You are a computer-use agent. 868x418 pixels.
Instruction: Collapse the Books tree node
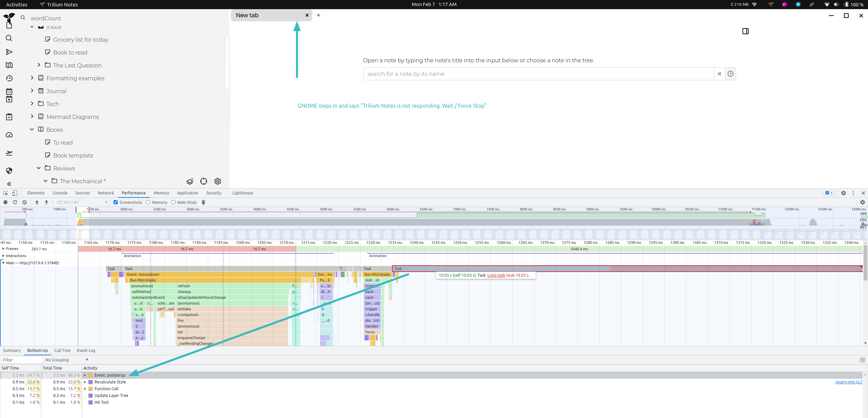tap(32, 129)
